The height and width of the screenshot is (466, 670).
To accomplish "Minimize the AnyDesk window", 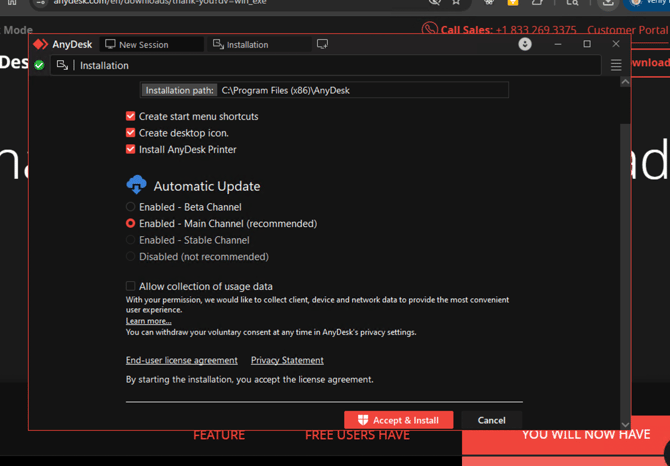I will pos(558,44).
